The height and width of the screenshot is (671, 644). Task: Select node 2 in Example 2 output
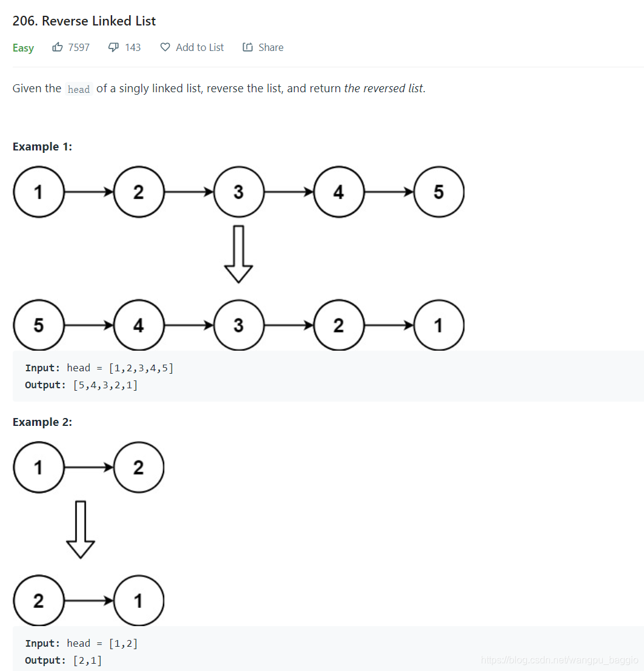tap(38, 601)
